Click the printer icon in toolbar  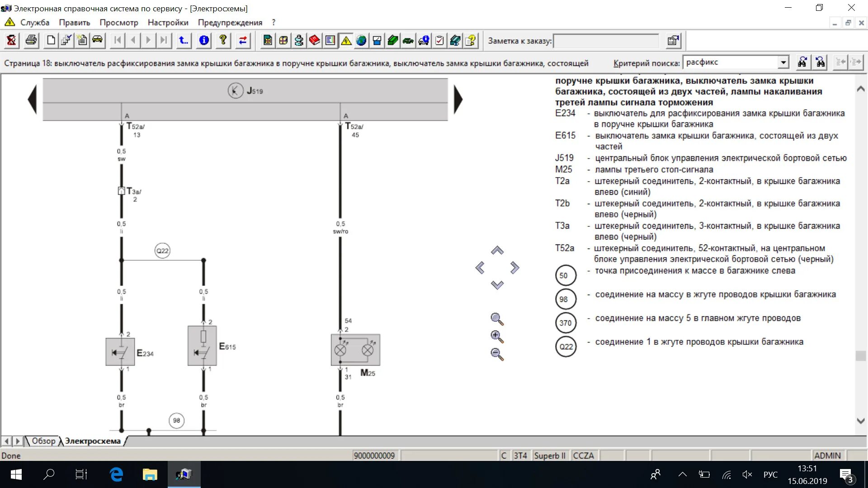31,41
